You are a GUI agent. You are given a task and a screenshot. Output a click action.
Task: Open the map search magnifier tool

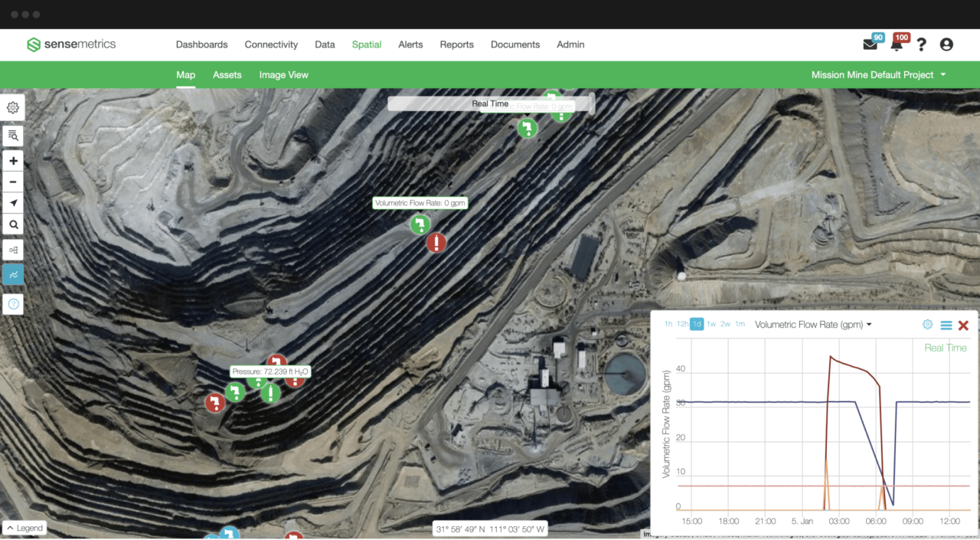(12, 224)
